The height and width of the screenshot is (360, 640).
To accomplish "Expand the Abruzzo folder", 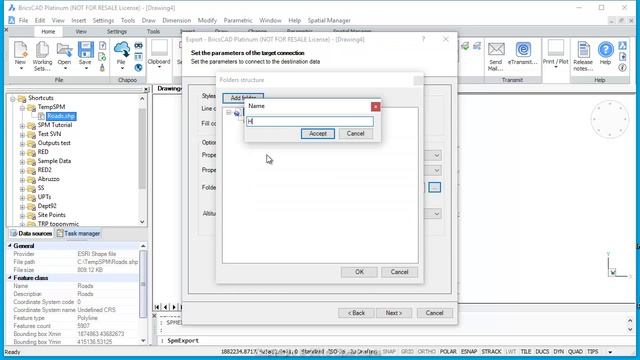I will click(22, 179).
